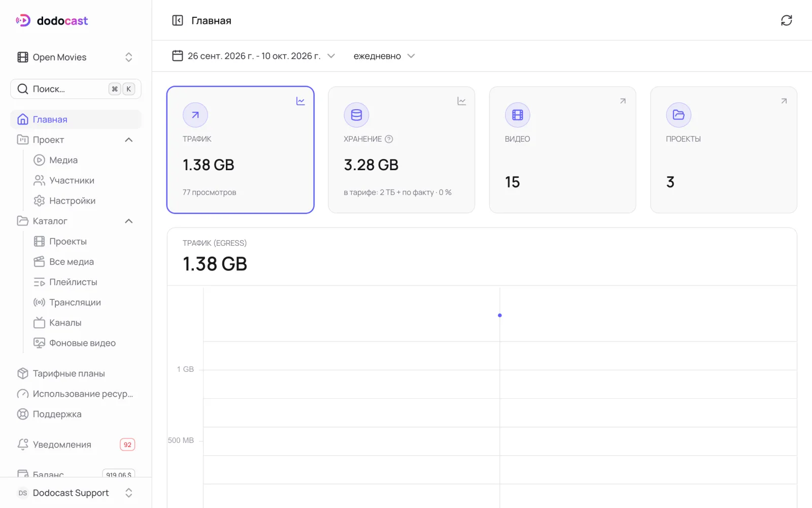Viewport: 812px width, 508px height.
Task: Go to Главная in sidebar
Action: coord(76,119)
